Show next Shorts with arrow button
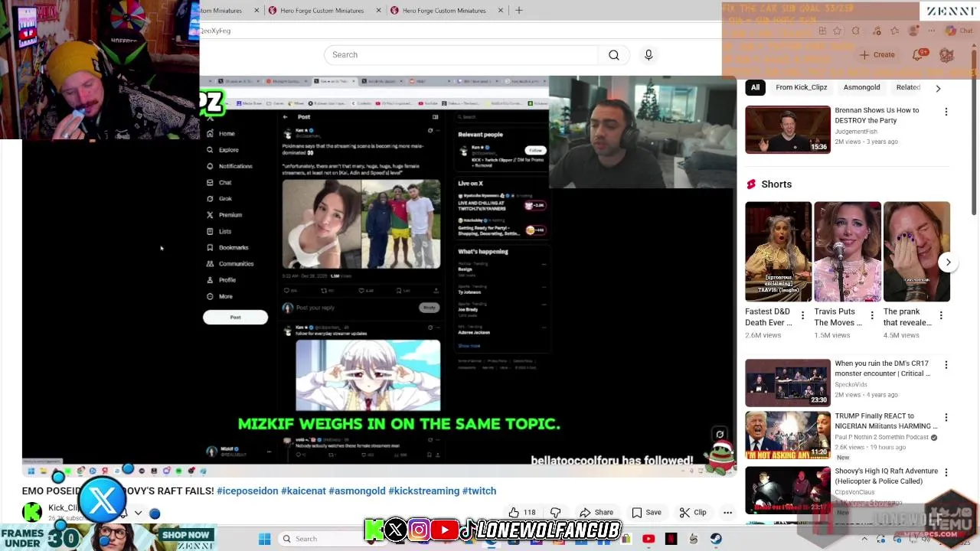Screen dimensions: 980x551 [x=948, y=262]
